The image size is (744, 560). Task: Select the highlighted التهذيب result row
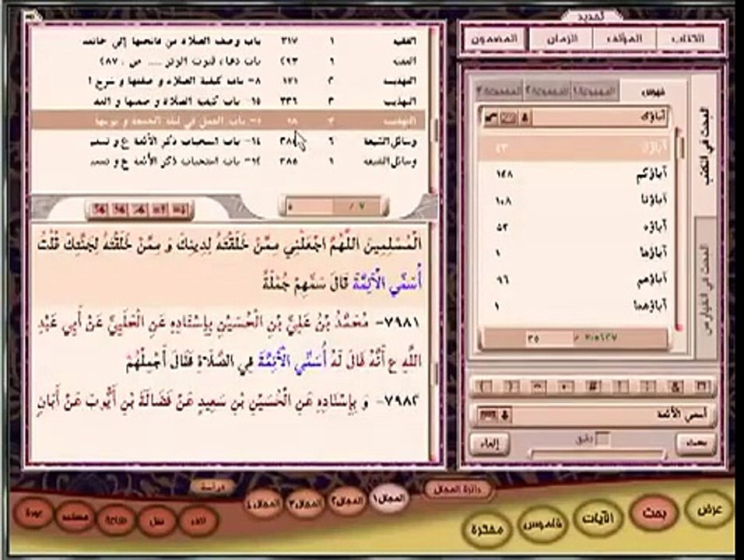[x=230, y=121]
